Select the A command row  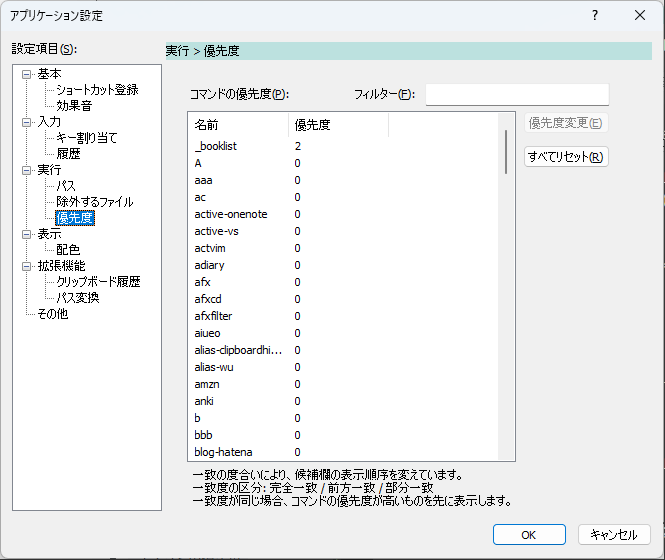(343, 163)
